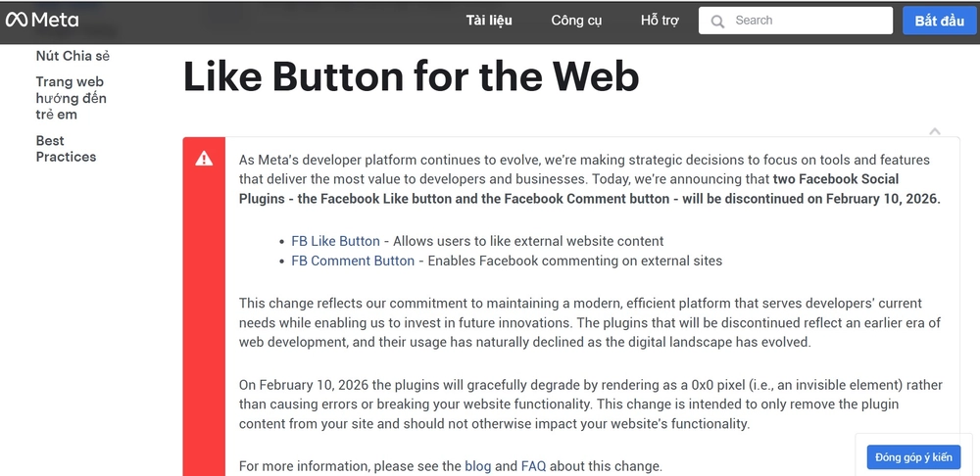Click the Meta logo icon
980x476 pixels.
click(x=18, y=20)
